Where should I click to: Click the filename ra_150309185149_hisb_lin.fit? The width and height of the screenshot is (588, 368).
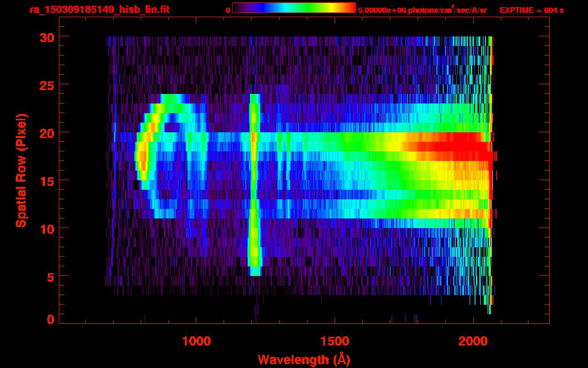coord(99,9)
